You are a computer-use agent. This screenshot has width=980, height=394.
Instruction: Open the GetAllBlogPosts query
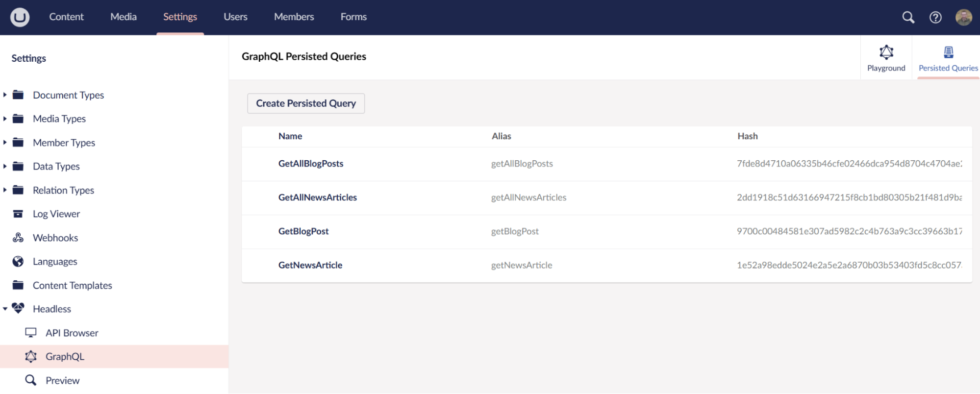[x=311, y=164]
